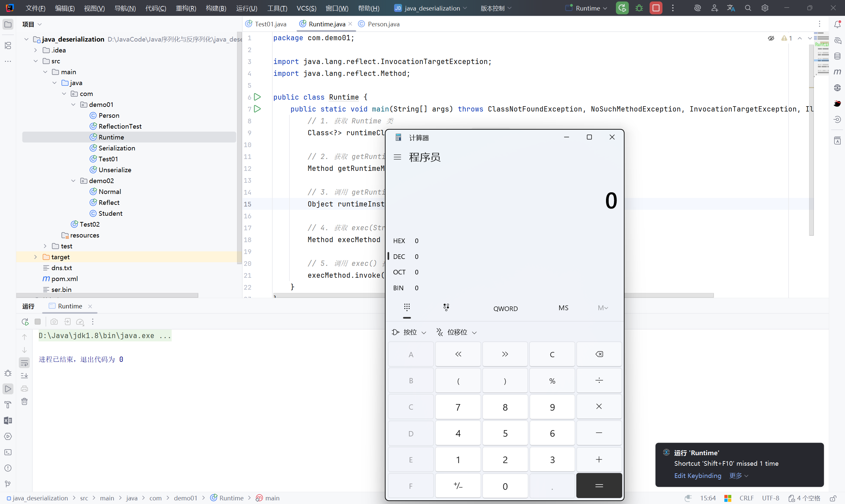Open the notifications bell icon
Image resolution: width=845 pixels, height=504 pixels.
point(837,24)
